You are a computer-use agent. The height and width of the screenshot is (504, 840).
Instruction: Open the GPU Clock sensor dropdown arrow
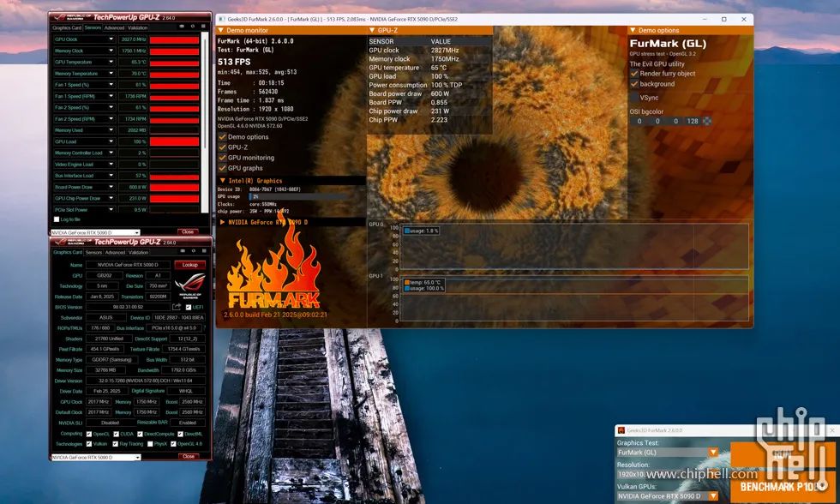[111, 39]
